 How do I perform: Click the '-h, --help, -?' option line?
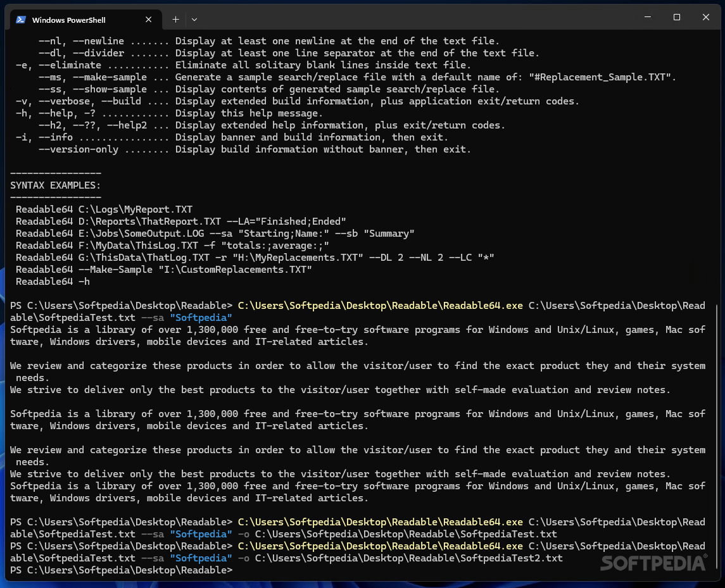coord(169,113)
